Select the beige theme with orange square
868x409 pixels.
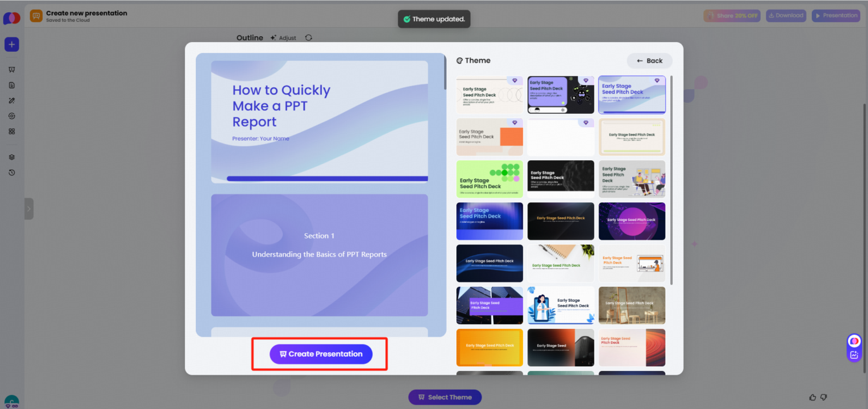pos(489,137)
